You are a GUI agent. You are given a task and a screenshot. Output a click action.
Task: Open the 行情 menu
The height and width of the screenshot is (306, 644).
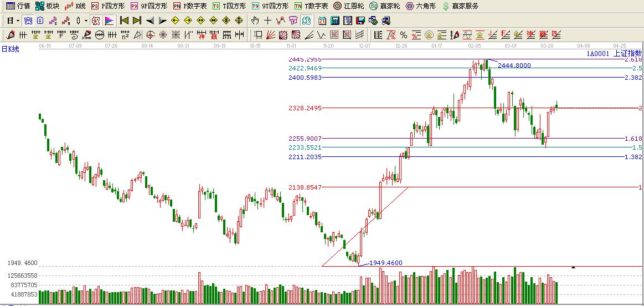(x=18, y=6)
